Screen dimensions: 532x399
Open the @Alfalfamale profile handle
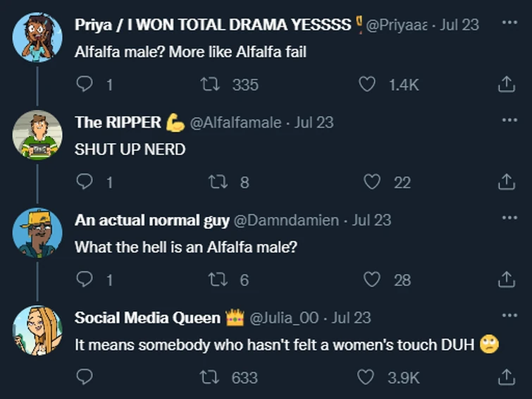click(235, 122)
